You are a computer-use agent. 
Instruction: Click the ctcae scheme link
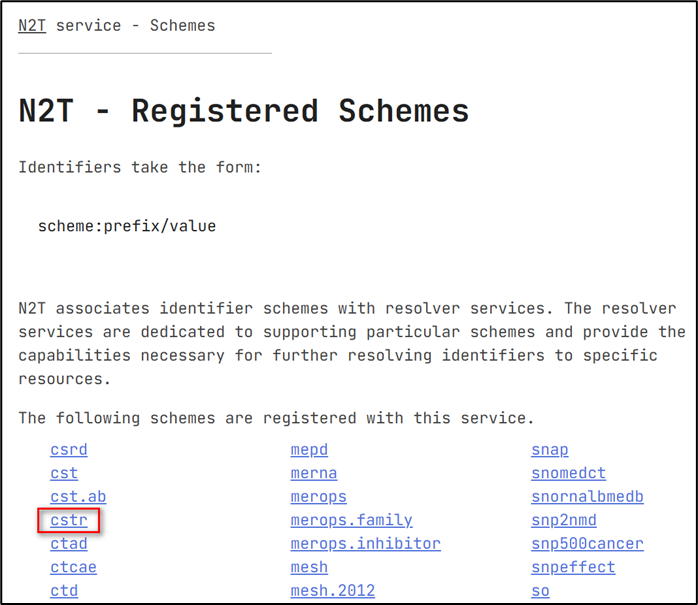73,567
